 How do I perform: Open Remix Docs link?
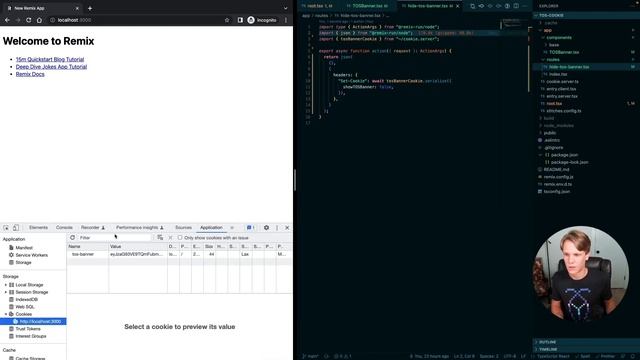30,74
